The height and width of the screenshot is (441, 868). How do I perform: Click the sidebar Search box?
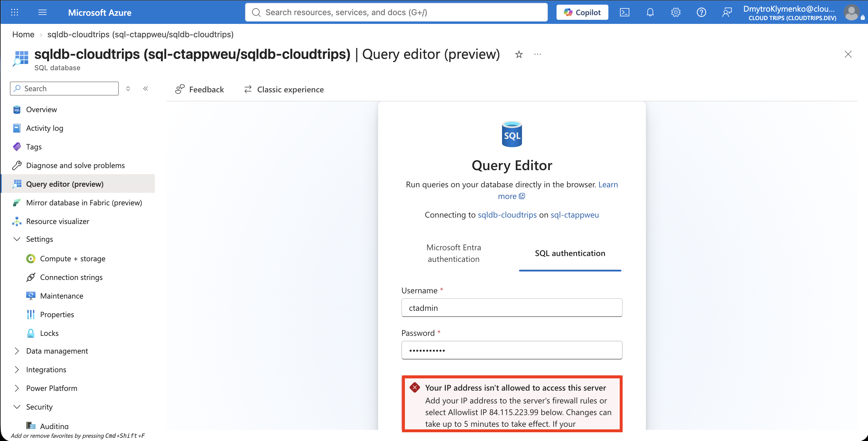(x=64, y=88)
